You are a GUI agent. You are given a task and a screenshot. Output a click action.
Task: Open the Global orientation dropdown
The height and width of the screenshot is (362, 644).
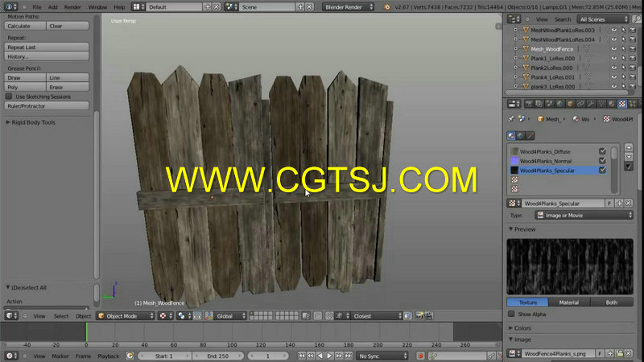230,315
